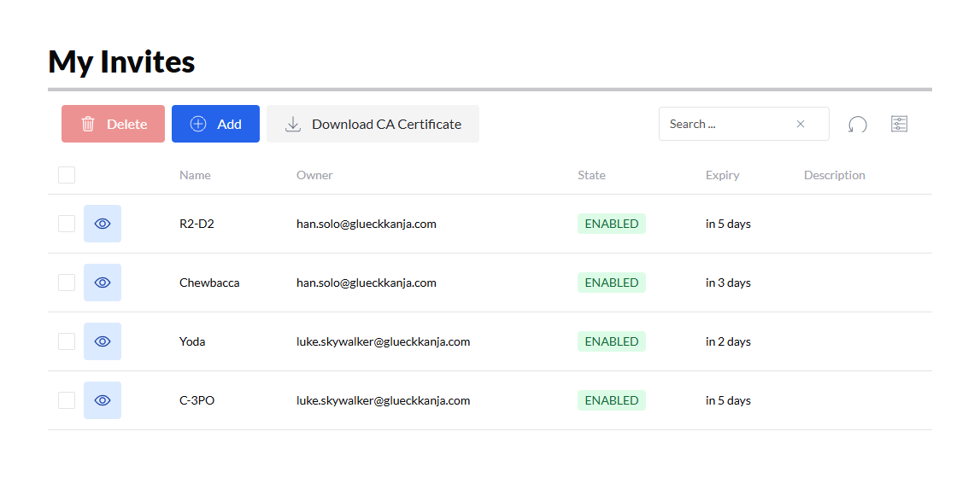View details of Chewbacca invite

(103, 283)
